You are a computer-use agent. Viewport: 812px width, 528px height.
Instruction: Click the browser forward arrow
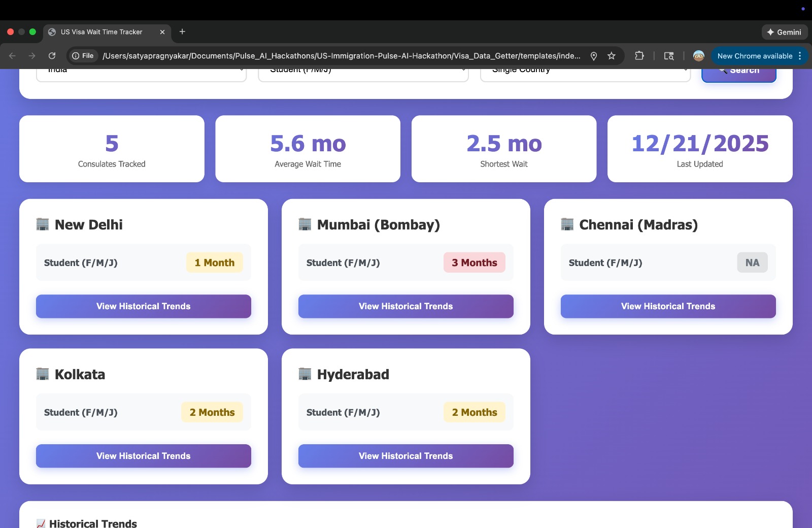32,56
